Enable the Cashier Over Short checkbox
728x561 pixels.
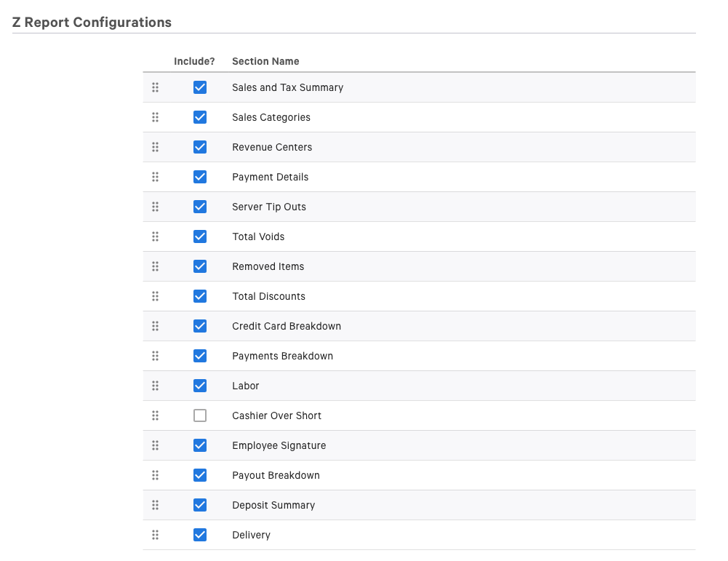(x=200, y=415)
